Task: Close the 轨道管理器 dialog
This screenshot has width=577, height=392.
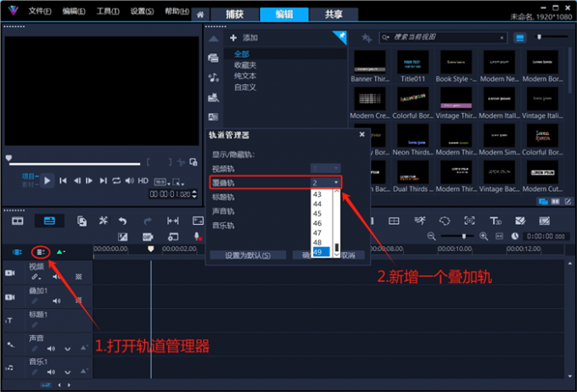Action: pos(362,134)
